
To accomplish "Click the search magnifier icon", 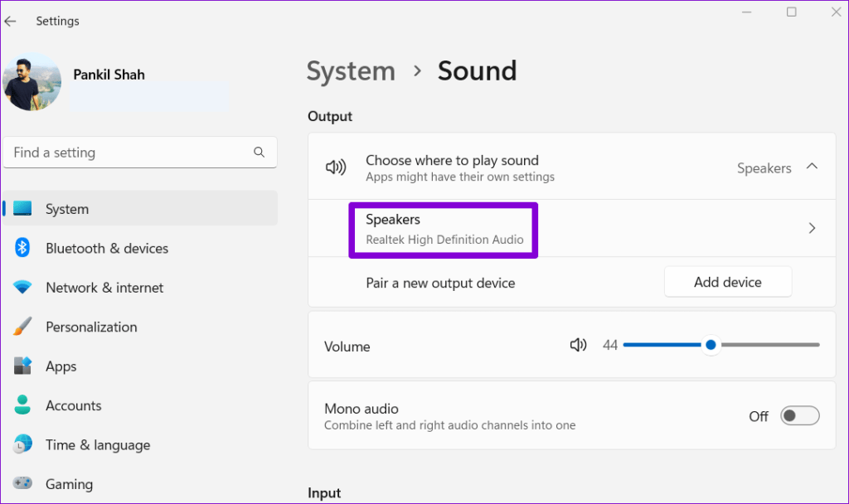I will point(260,153).
